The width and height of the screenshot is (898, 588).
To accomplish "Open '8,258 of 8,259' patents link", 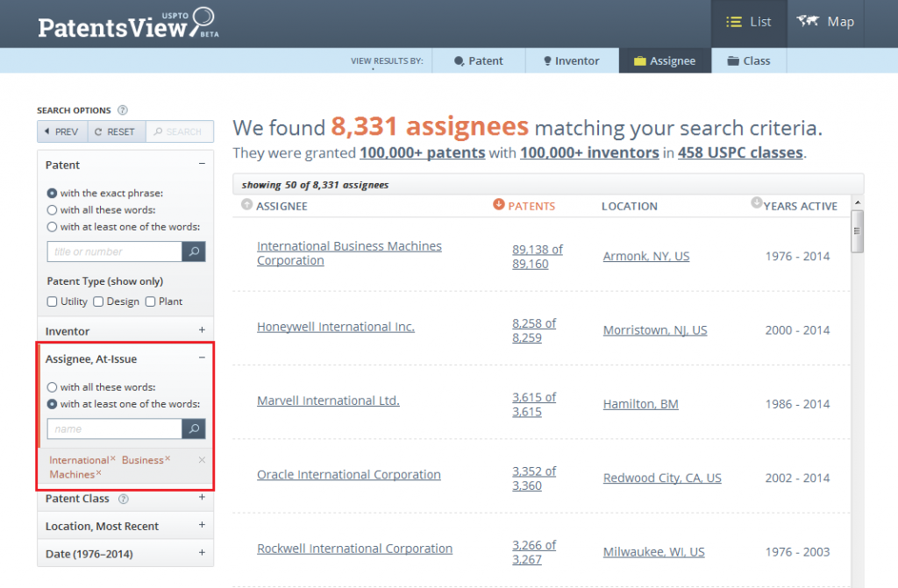I will coord(534,330).
